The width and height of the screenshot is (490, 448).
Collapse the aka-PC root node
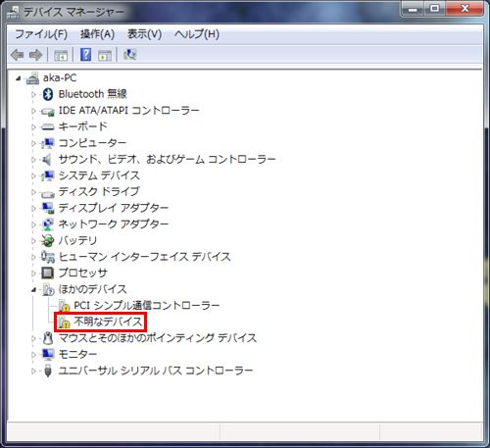click(19, 78)
